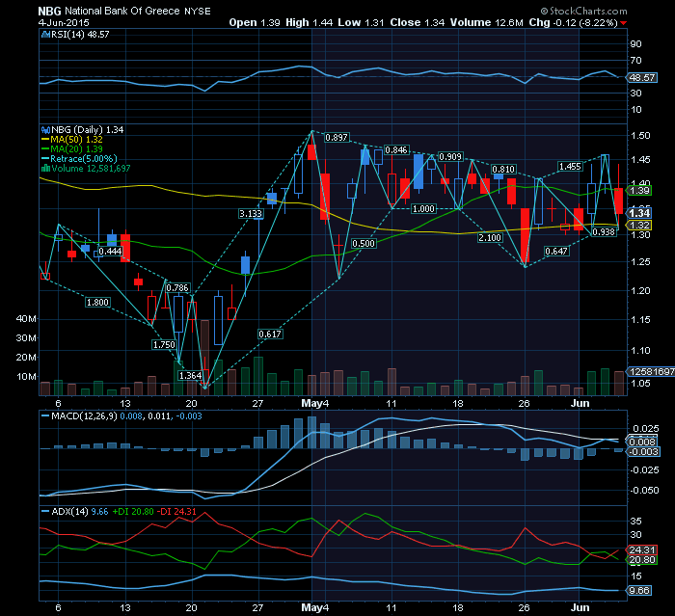
Task: Click the Chg -0.12 (-8.22%) value
Action: pos(574,22)
